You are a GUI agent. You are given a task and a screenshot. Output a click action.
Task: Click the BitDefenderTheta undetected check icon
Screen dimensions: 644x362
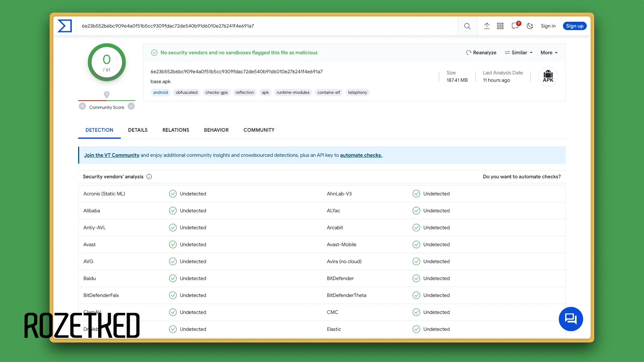click(416, 295)
